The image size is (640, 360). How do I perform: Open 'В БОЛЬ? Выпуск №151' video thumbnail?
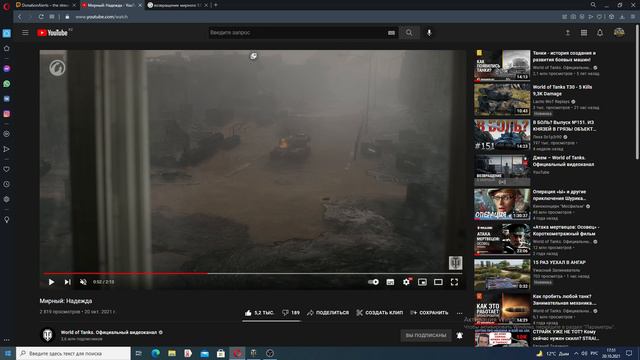(502, 134)
